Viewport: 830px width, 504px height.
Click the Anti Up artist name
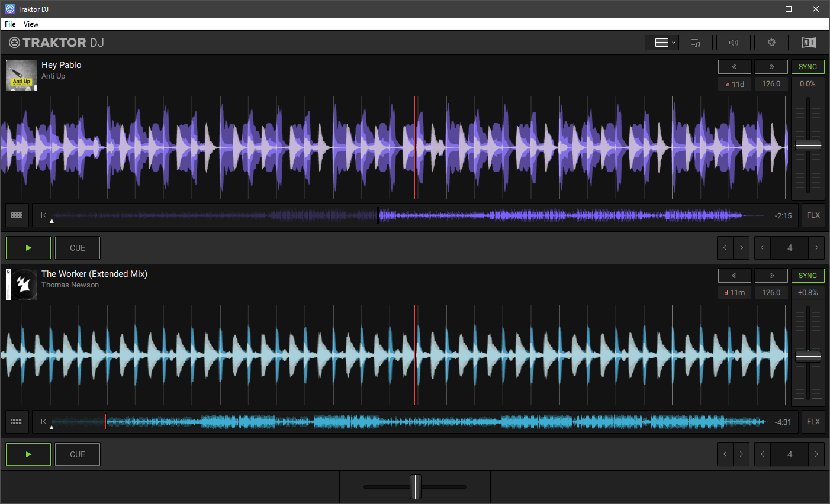pyautogui.click(x=53, y=76)
